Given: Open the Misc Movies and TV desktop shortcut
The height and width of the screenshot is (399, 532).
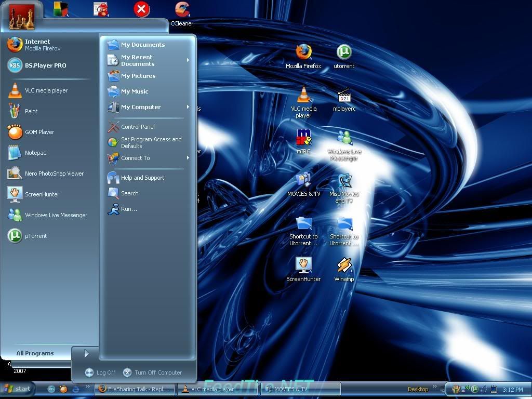Looking at the screenshot, I should (344, 188).
